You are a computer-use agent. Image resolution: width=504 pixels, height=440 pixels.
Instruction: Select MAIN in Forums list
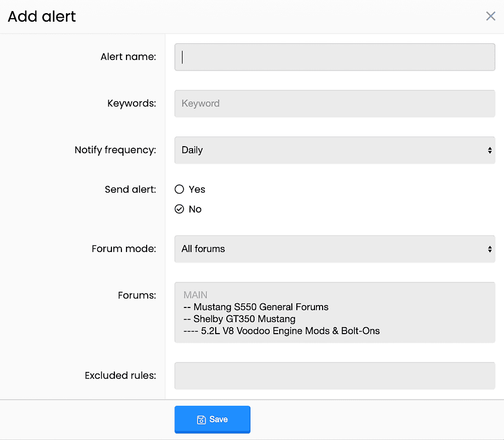[x=196, y=295]
